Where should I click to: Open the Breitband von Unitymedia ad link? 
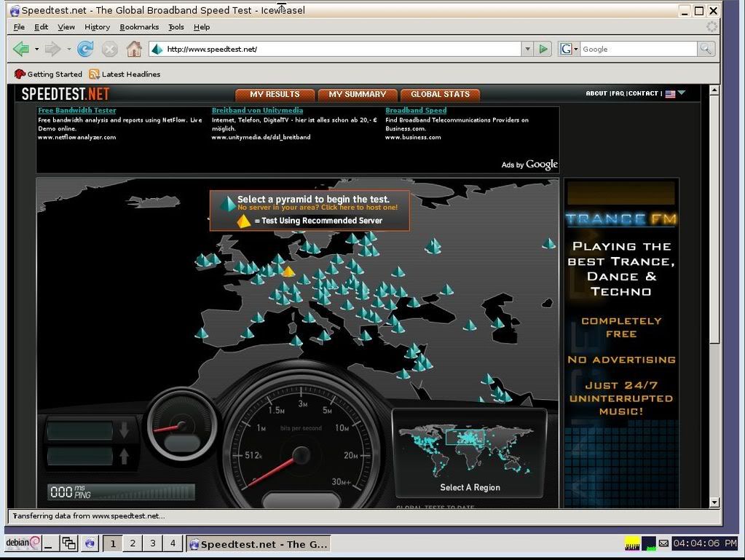click(257, 110)
